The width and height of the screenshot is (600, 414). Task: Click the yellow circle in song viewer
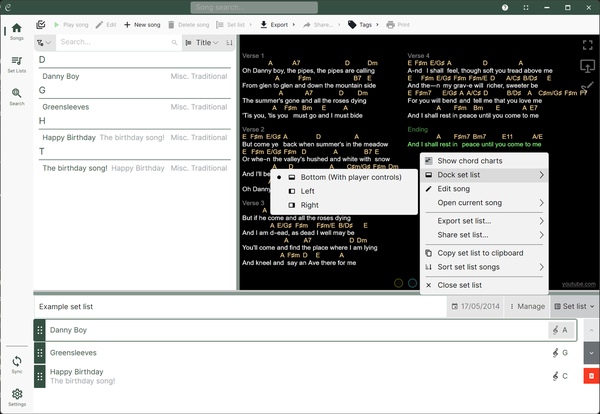pyautogui.click(x=398, y=283)
